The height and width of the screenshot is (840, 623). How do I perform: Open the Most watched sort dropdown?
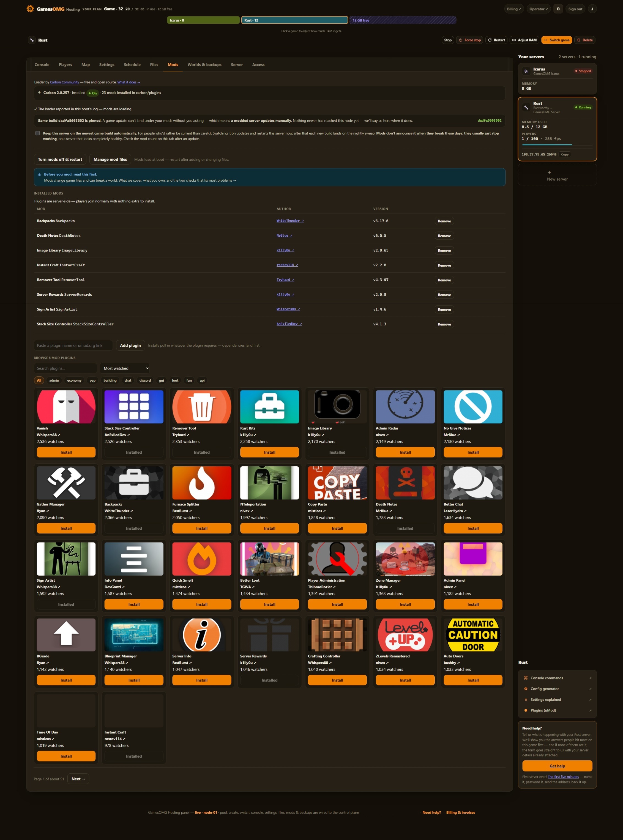pos(125,368)
